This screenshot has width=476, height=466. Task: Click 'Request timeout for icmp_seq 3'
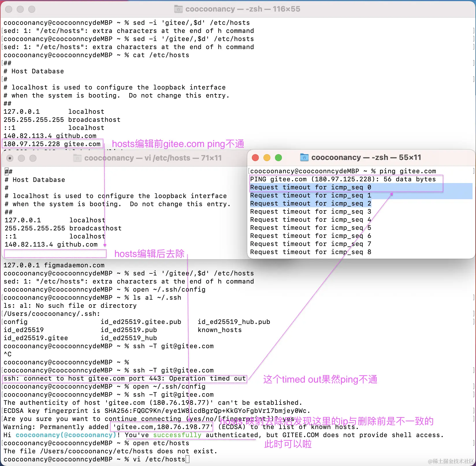click(311, 212)
